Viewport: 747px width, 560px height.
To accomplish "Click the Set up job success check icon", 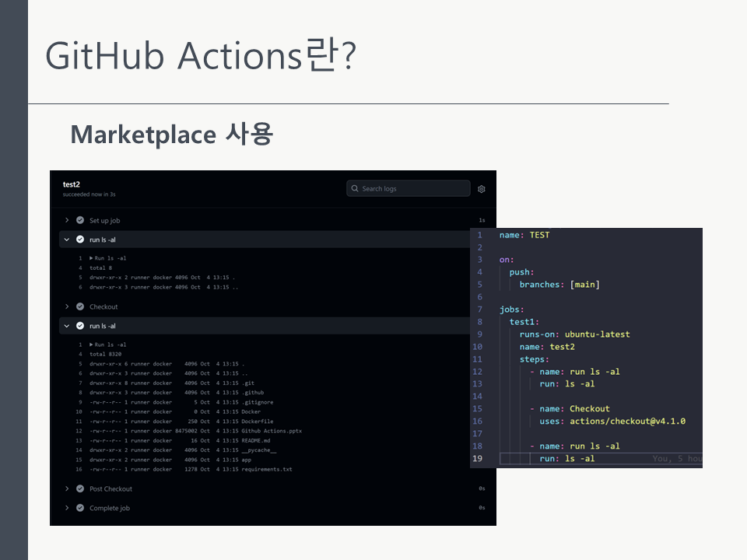I will 80,220.
